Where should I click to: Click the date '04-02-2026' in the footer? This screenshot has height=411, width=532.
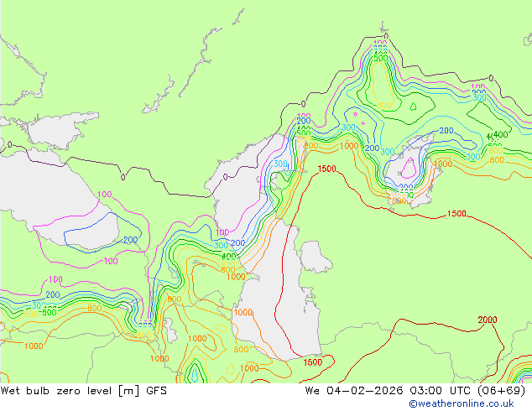364,391
